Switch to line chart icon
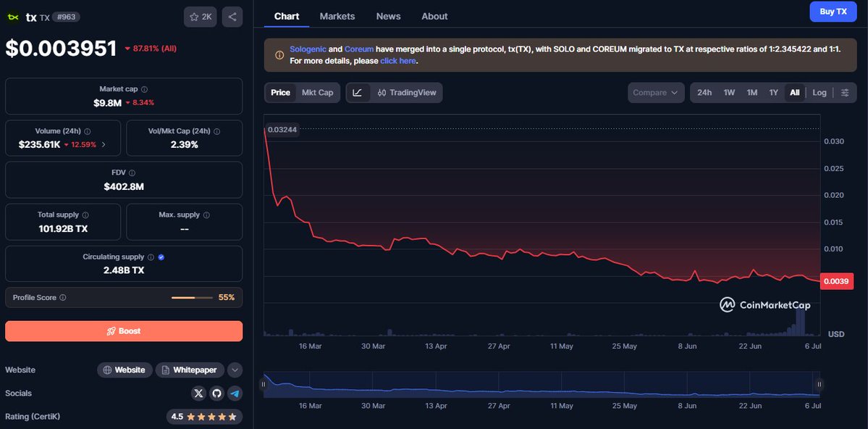 coord(358,93)
